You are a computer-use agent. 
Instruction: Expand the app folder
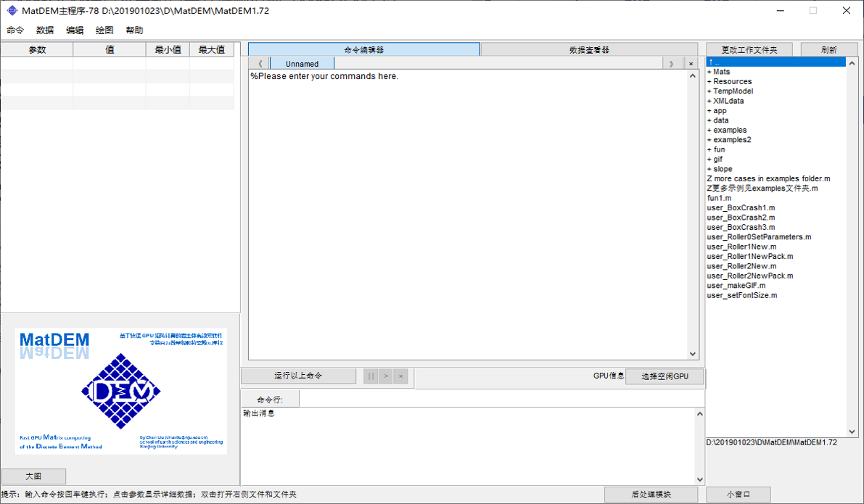tap(775, 111)
